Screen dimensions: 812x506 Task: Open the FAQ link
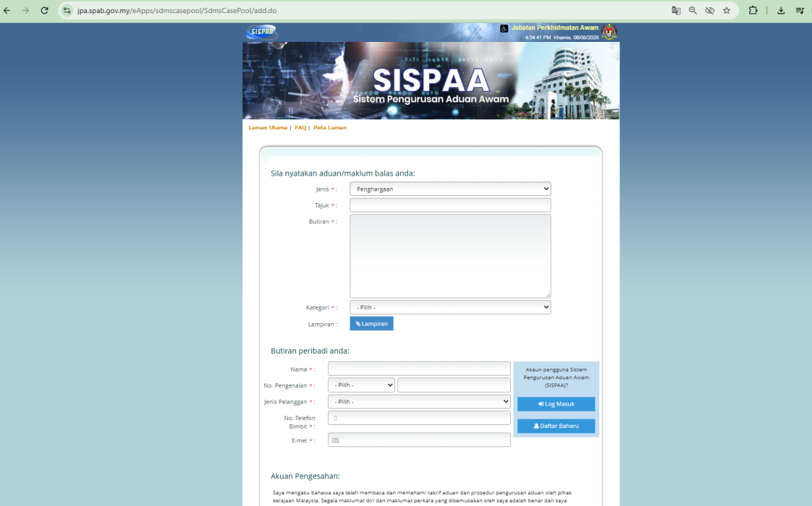pyautogui.click(x=301, y=128)
